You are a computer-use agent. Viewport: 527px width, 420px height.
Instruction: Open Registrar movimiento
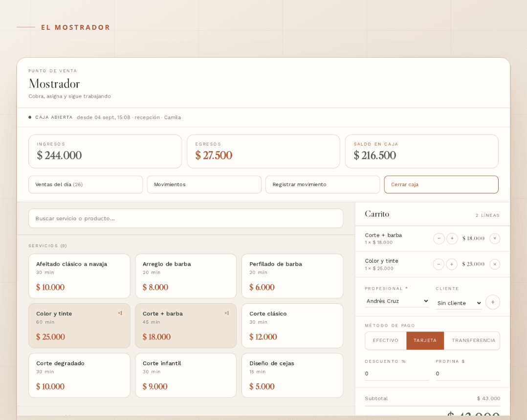323,184
